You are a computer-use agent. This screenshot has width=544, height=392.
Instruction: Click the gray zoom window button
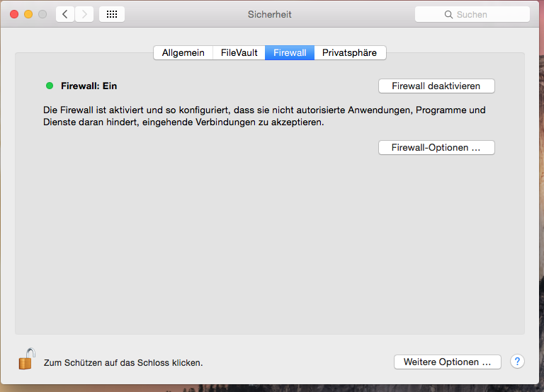[42, 14]
